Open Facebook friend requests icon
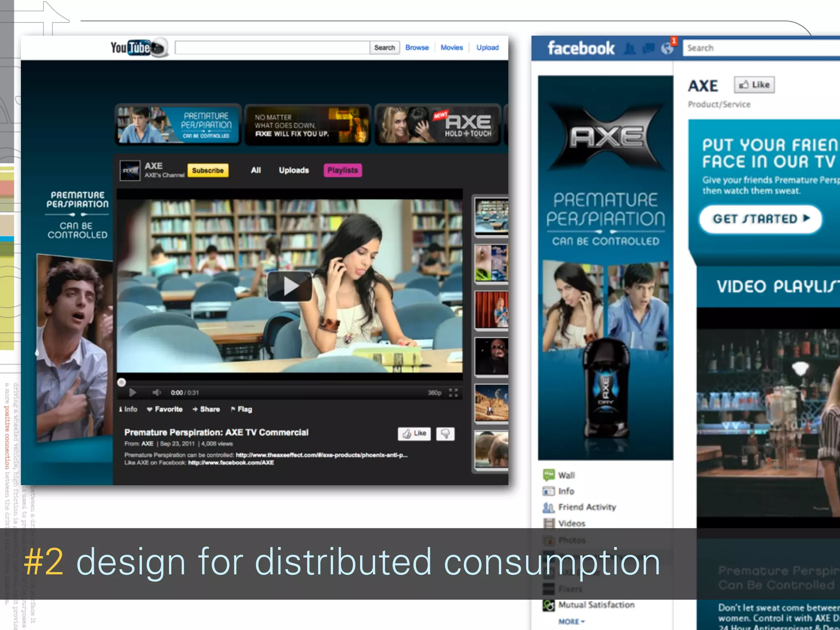The height and width of the screenshot is (630, 840). 630,49
